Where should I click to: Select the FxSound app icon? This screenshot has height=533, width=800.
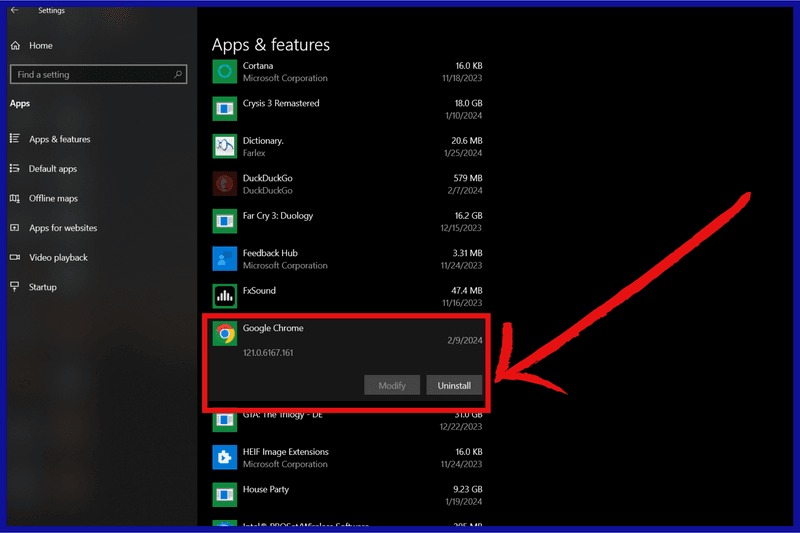pos(225,296)
